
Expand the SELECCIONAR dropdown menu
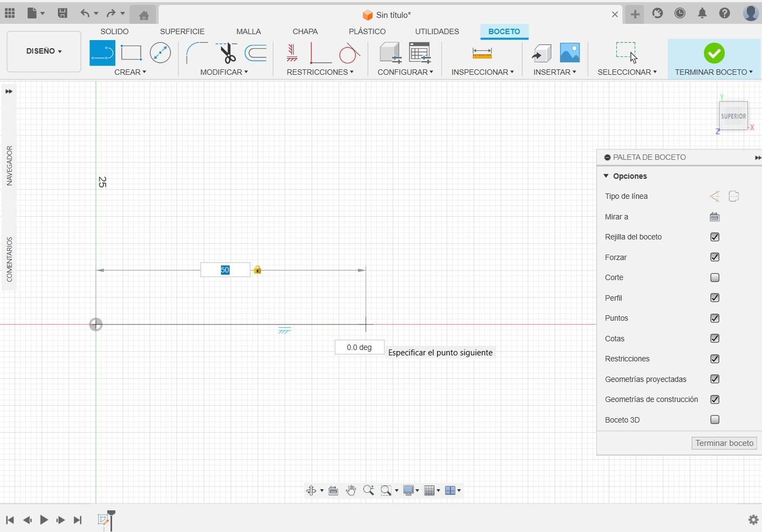pos(627,72)
